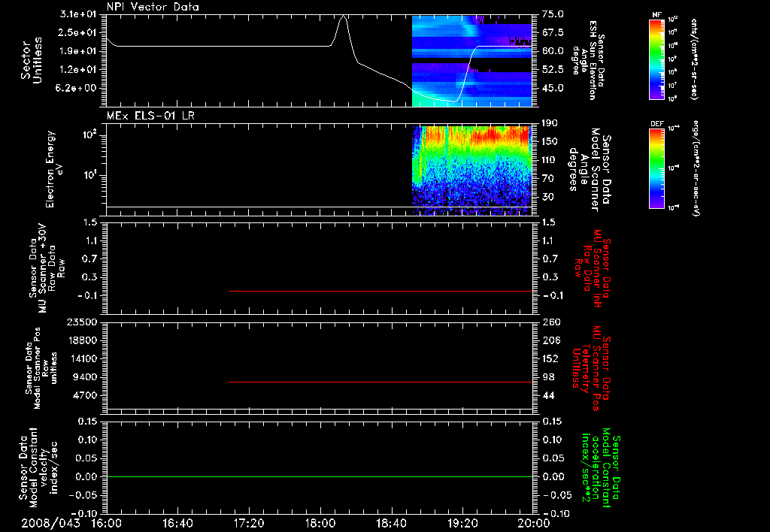Click the 10¹ electron energy tick label
Screen dimensions: 770x532
pyautogui.click(x=89, y=175)
